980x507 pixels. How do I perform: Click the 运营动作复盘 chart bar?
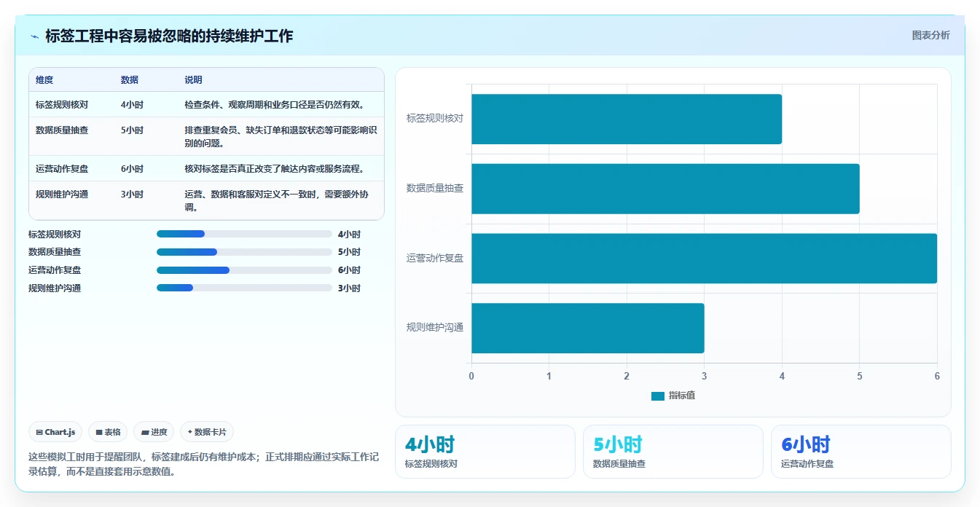704,259
